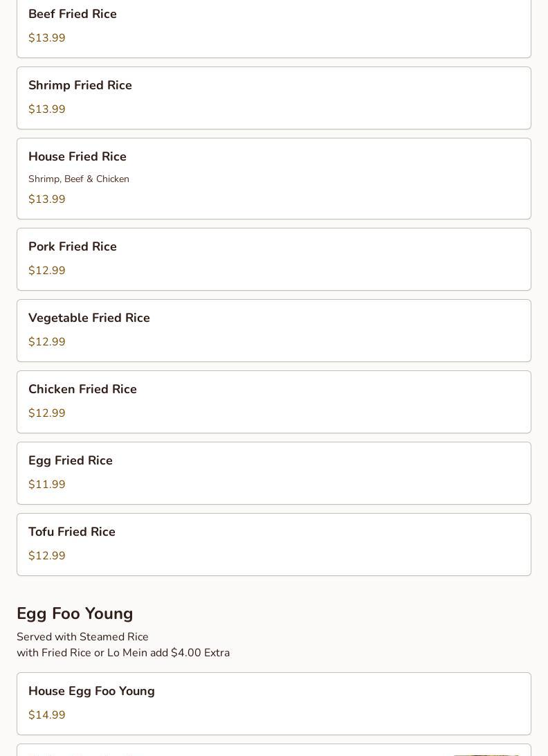This screenshot has width=548, height=756.
Task: Click the Tofu Fried Rice $12.99 price
Action: tap(47, 556)
